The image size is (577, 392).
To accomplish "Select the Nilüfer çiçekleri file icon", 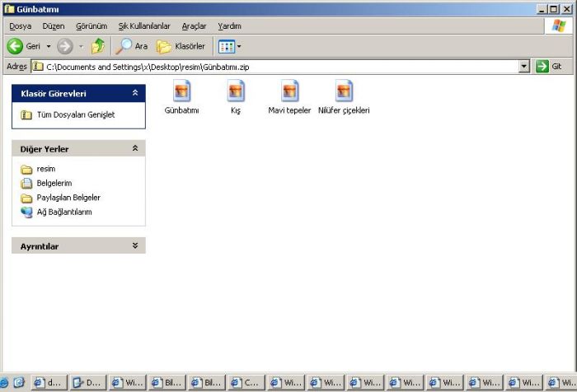I will coord(344,91).
